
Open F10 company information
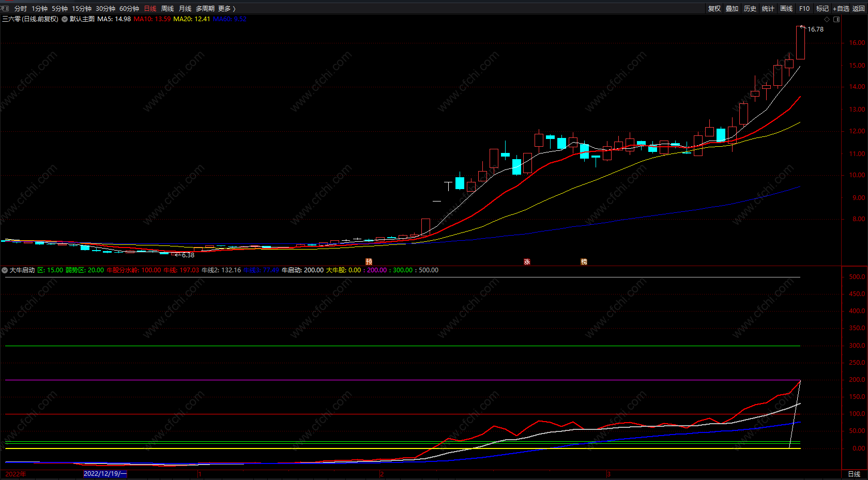click(804, 9)
